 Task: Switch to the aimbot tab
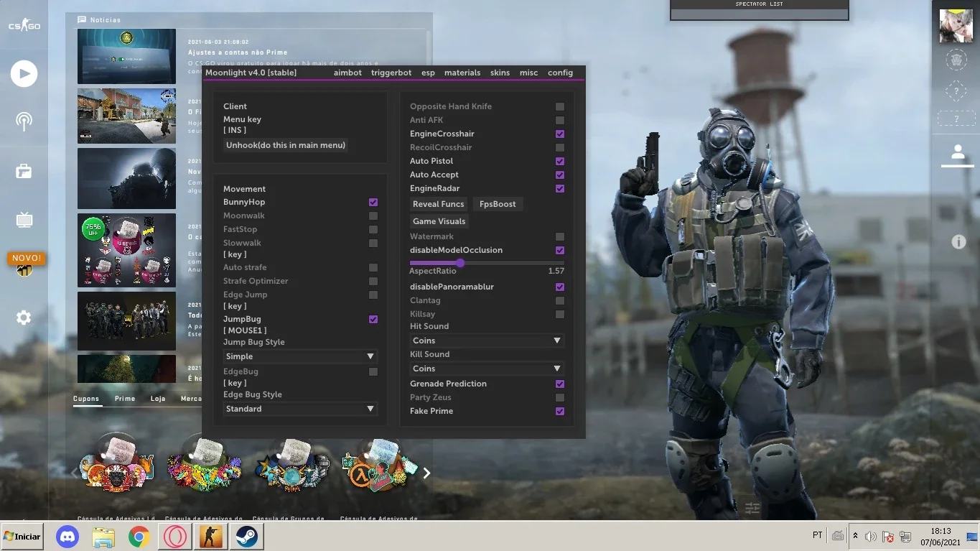point(347,73)
